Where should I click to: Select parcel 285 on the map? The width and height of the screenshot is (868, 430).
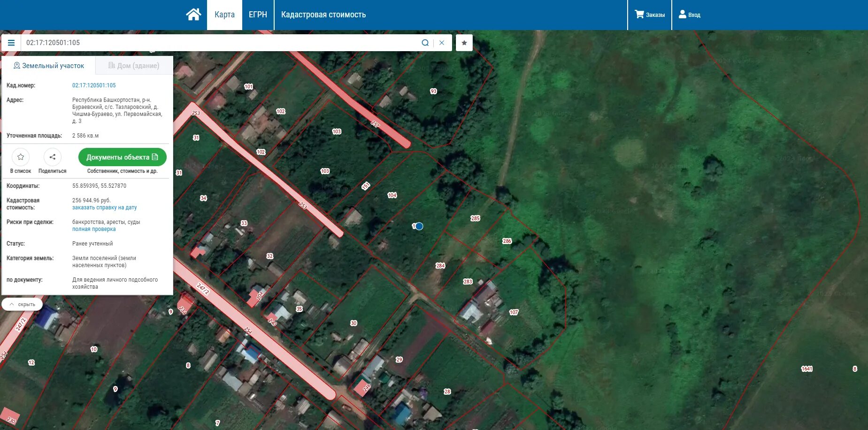[x=475, y=218]
